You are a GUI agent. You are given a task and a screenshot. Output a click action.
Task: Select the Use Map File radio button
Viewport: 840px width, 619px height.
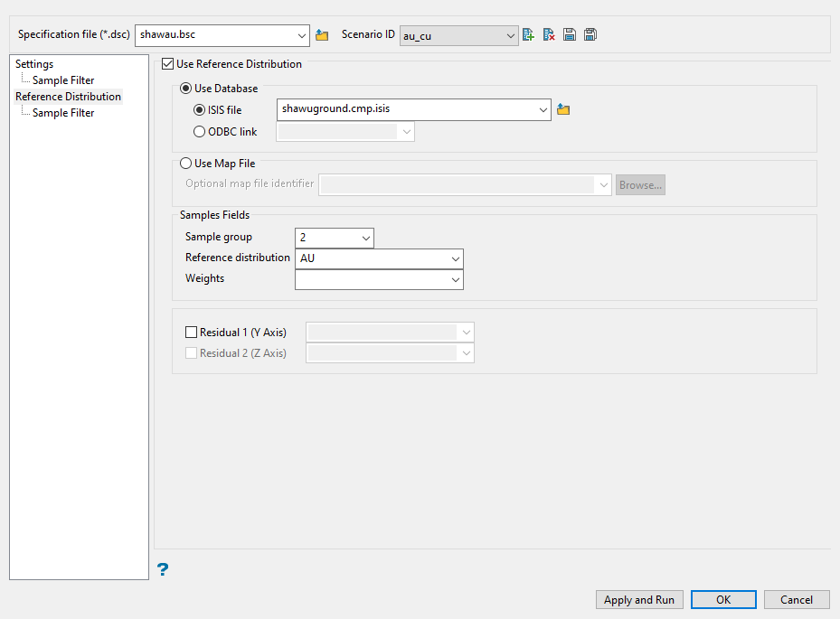[x=186, y=164]
